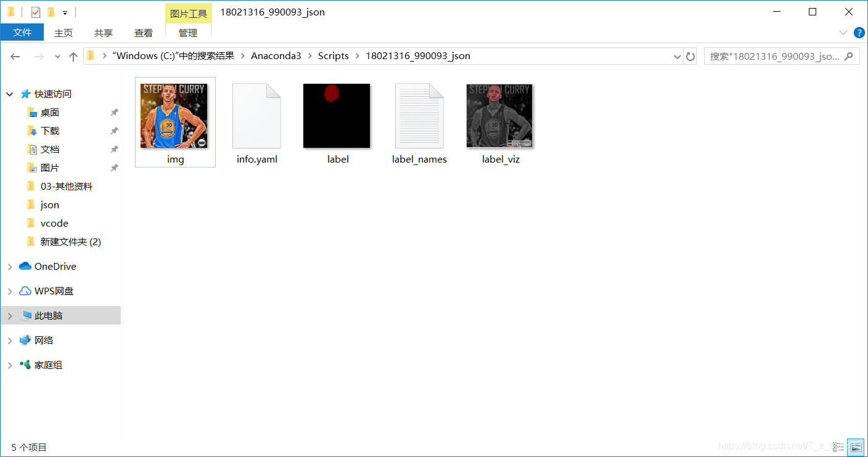The width and height of the screenshot is (868, 457).
Task: Click the label_names file name text
Action: tap(419, 160)
